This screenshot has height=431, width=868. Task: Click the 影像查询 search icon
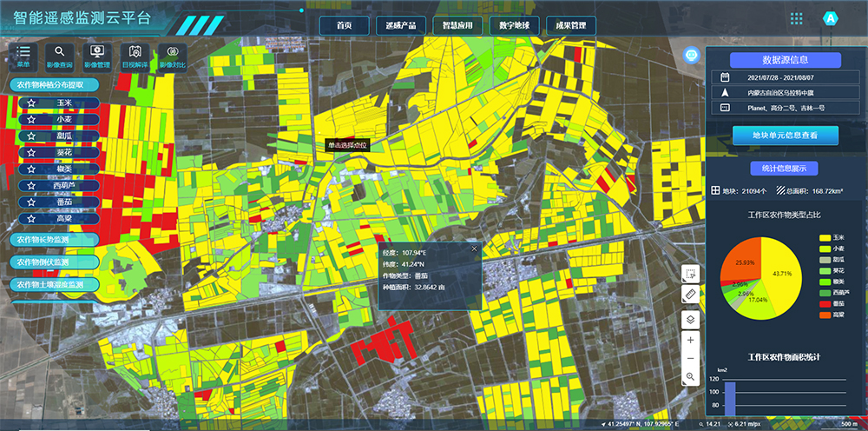[60, 54]
